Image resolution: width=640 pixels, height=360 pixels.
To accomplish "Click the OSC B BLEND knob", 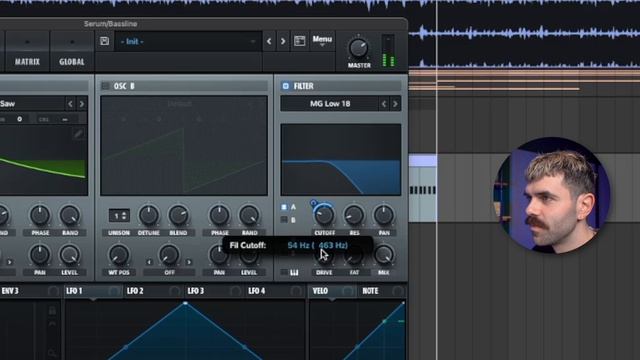I will point(178,216).
